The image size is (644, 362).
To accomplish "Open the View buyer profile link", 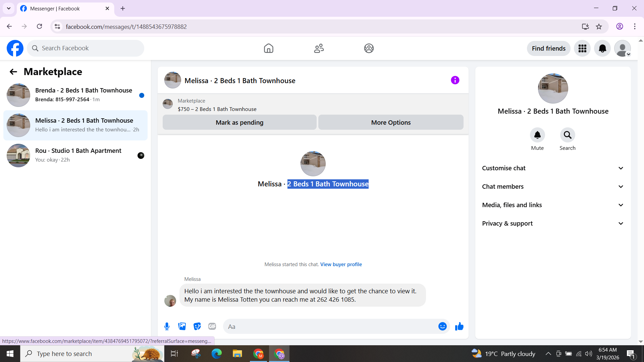I will [x=341, y=264].
